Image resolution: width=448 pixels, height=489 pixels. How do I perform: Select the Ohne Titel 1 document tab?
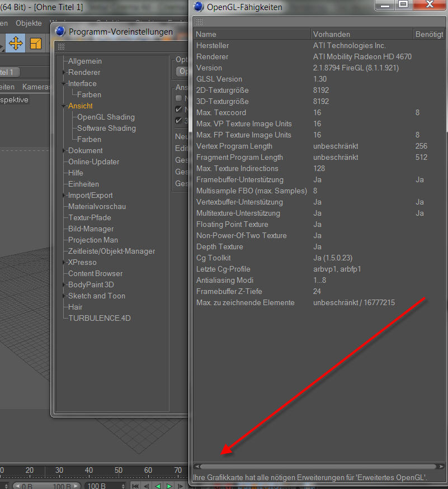[x=10, y=72]
